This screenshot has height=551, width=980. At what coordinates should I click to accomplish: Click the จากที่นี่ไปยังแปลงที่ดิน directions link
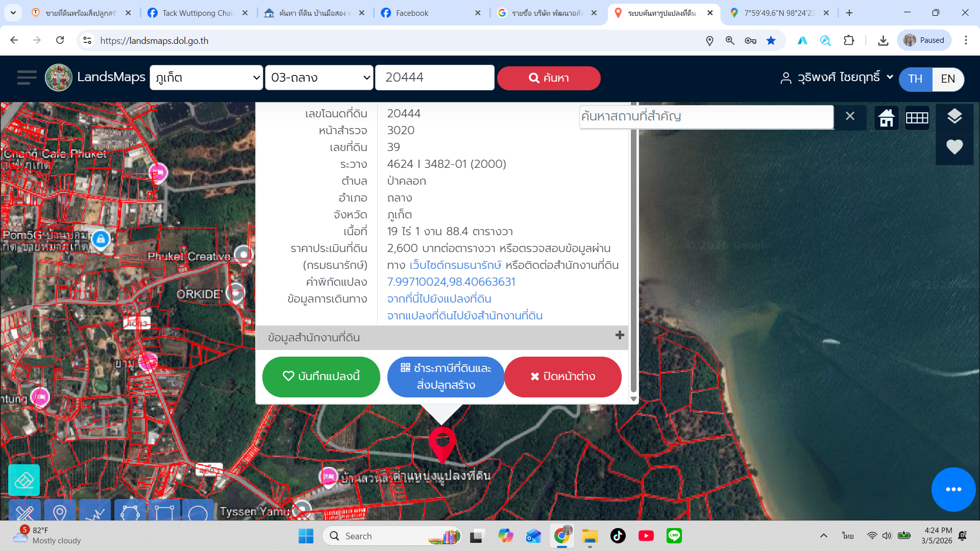[x=439, y=298]
